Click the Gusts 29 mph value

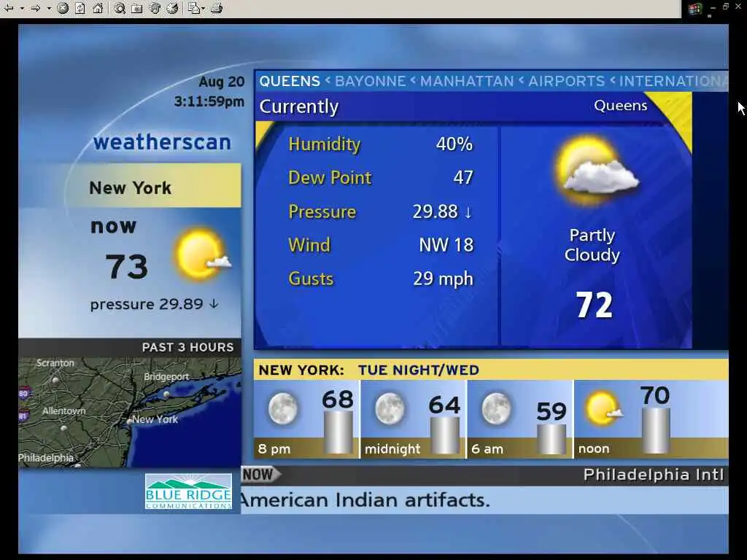443,279
